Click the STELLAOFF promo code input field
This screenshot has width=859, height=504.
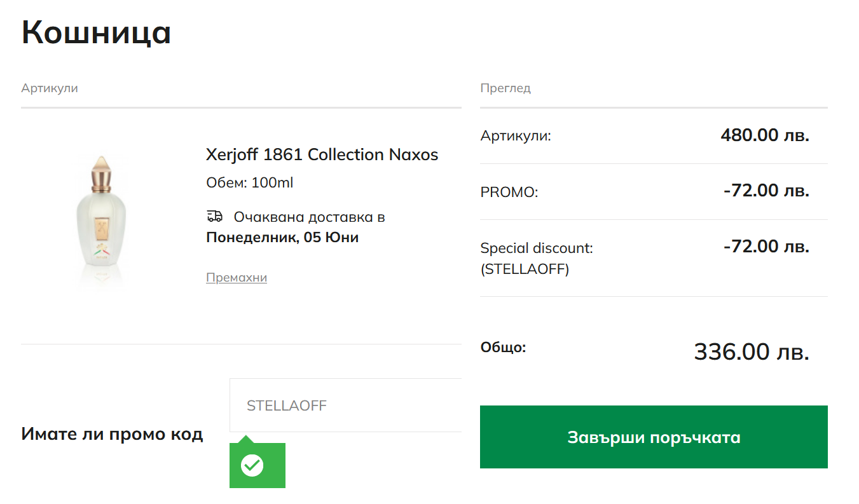click(347, 405)
